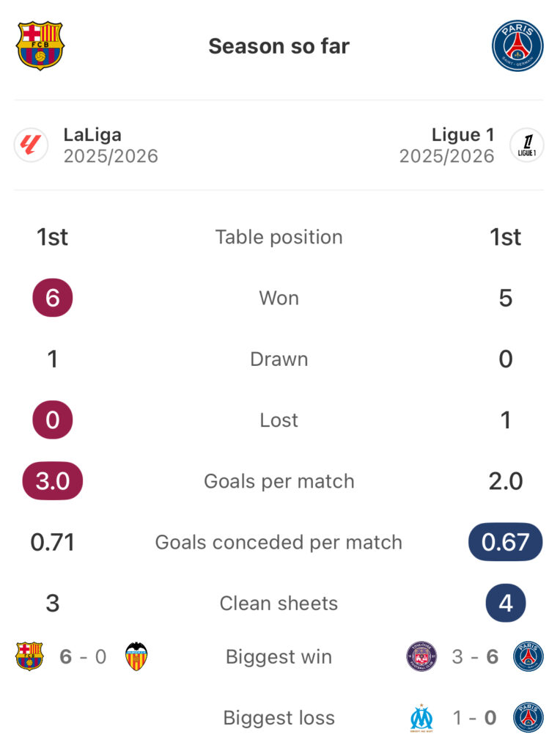Tap Barcelona's highlighted 6 wins badge
This screenshot has height=751, width=560.
pyautogui.click(x=53, y=298)
